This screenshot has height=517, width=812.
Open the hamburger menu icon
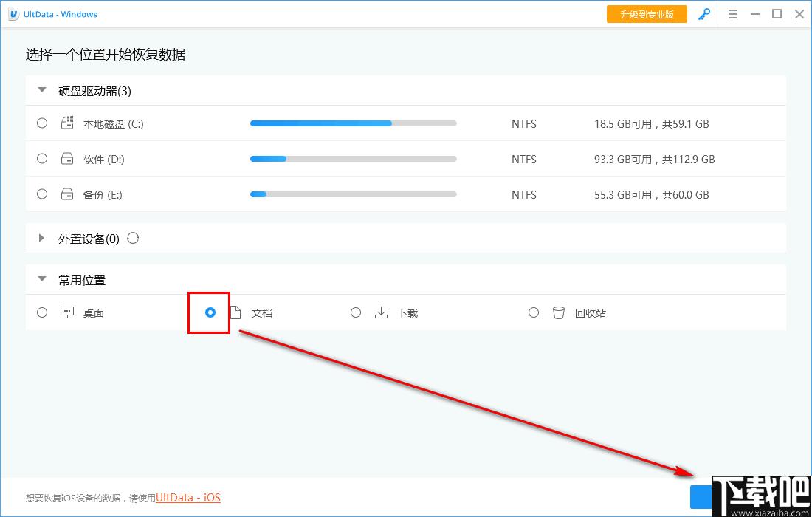tap(733, 15)
